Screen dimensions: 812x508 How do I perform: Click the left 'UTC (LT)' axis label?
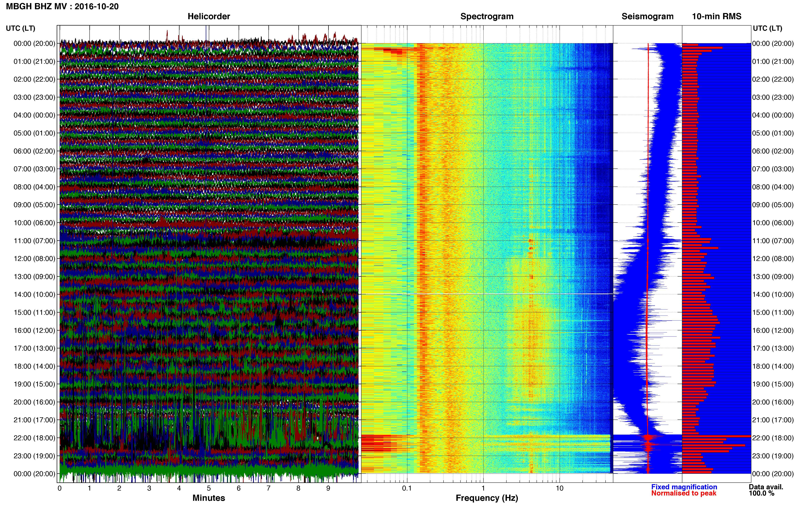click(x=21, y=28)
